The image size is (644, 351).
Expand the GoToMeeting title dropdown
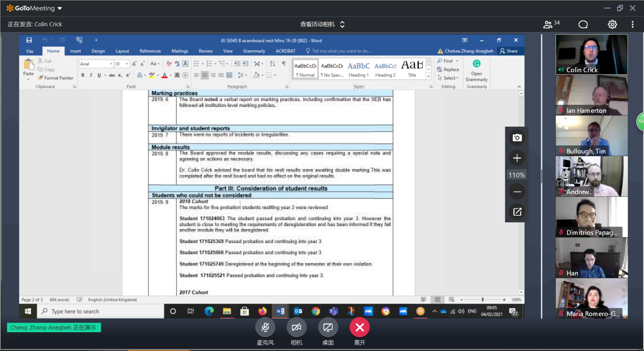60,8
